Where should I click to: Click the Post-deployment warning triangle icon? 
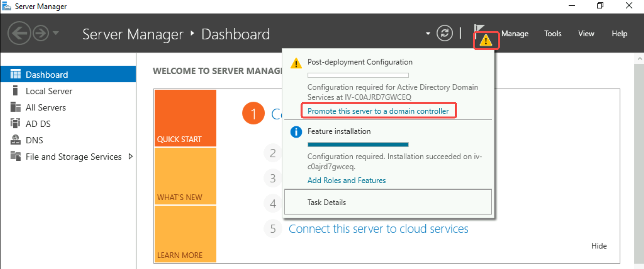(296, 63)
